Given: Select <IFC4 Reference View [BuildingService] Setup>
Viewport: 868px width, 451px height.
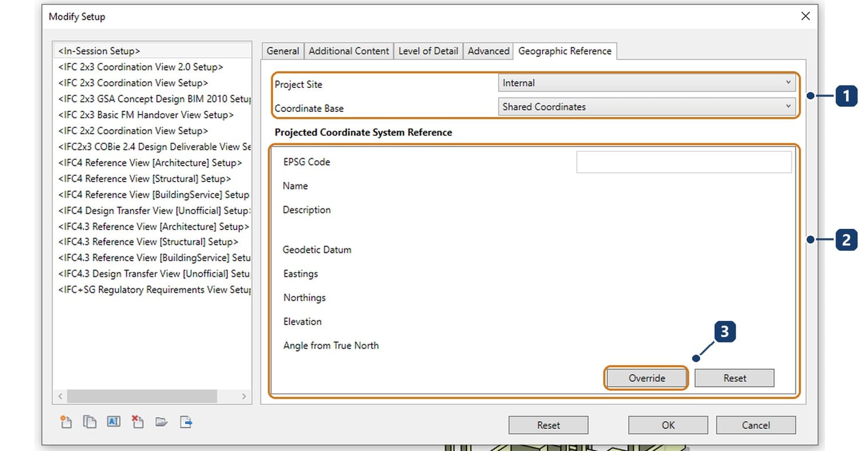Looking at the screenshot, I should click(x=152, y=195).
